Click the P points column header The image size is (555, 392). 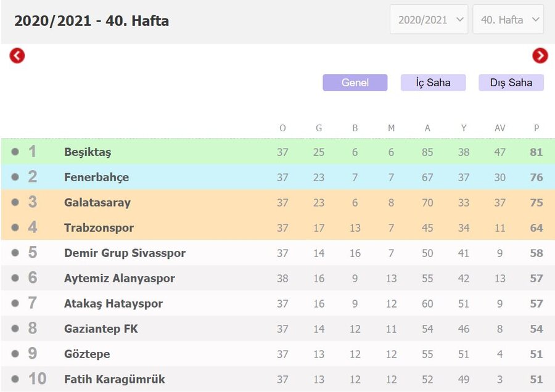tap(536, 128)
